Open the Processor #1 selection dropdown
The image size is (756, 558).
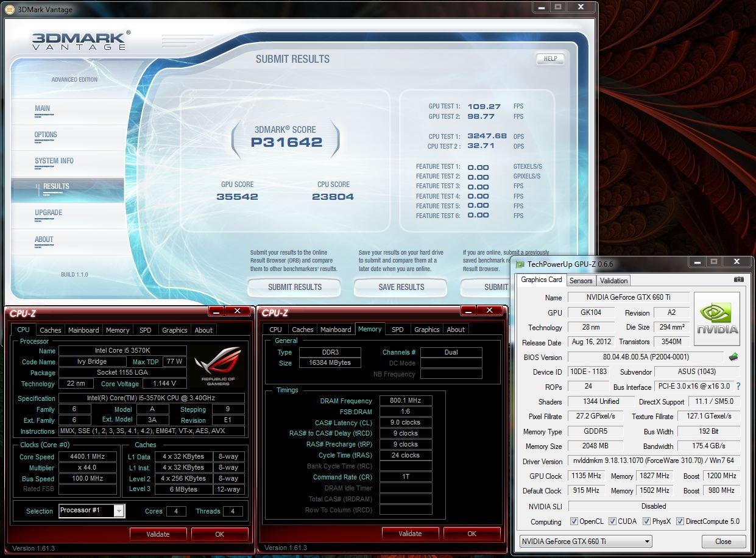pos(119,510)
